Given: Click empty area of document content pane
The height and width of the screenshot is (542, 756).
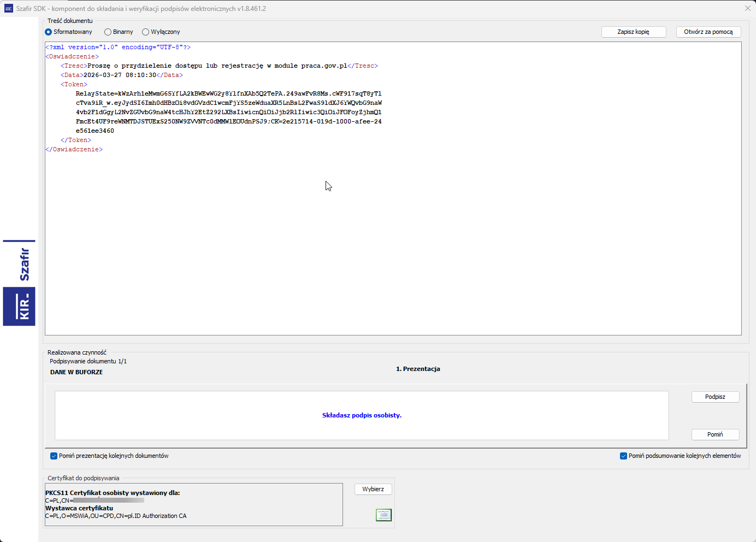Looking at the screenshot, I should [393, 246].
